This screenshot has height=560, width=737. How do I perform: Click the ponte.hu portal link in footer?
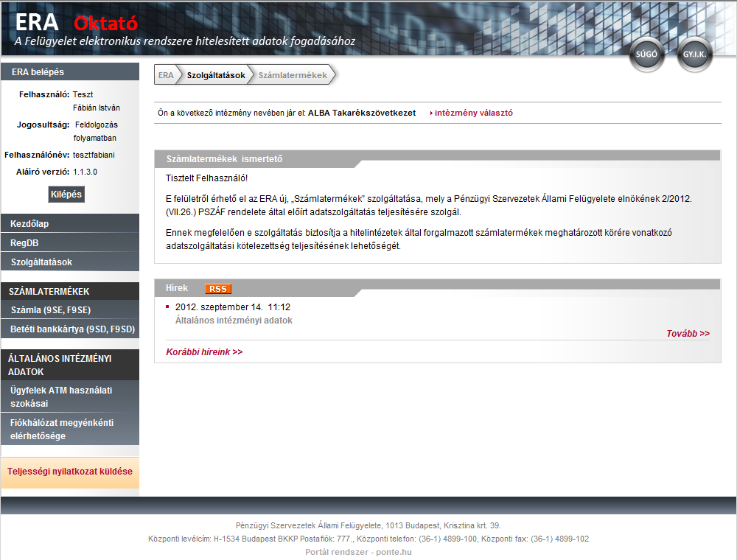pyautogui.click(x=358, y=552)
